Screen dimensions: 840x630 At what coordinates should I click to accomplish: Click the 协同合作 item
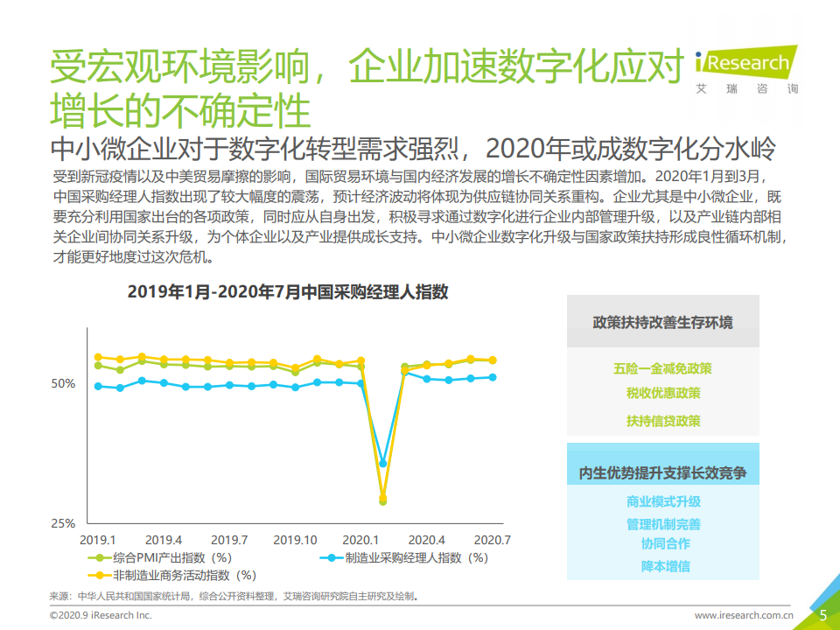tap(665, 543)
